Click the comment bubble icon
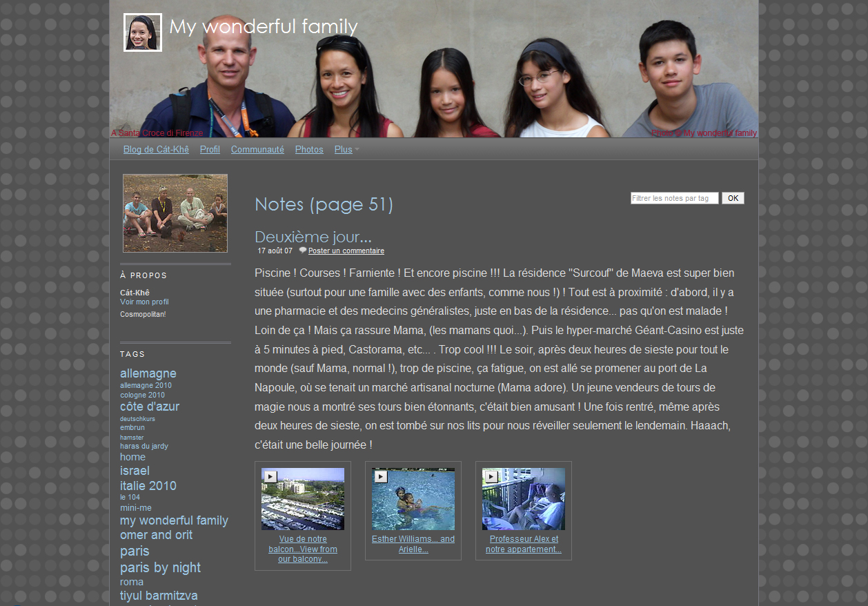The height and width of the screenshot is (606, 868). point(302,251)
